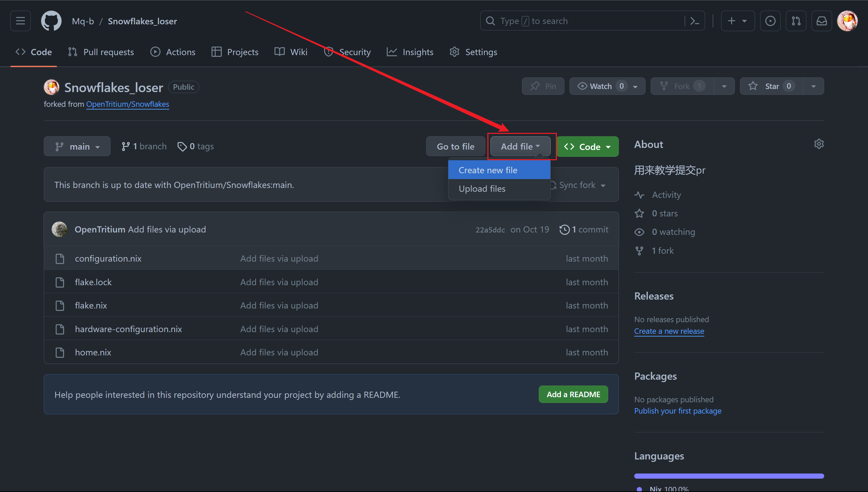Image resolution: width=868 pixels, height=492 pixels.
Task: Open the hamburger navigation menu
Action: (x=21, y=21)
